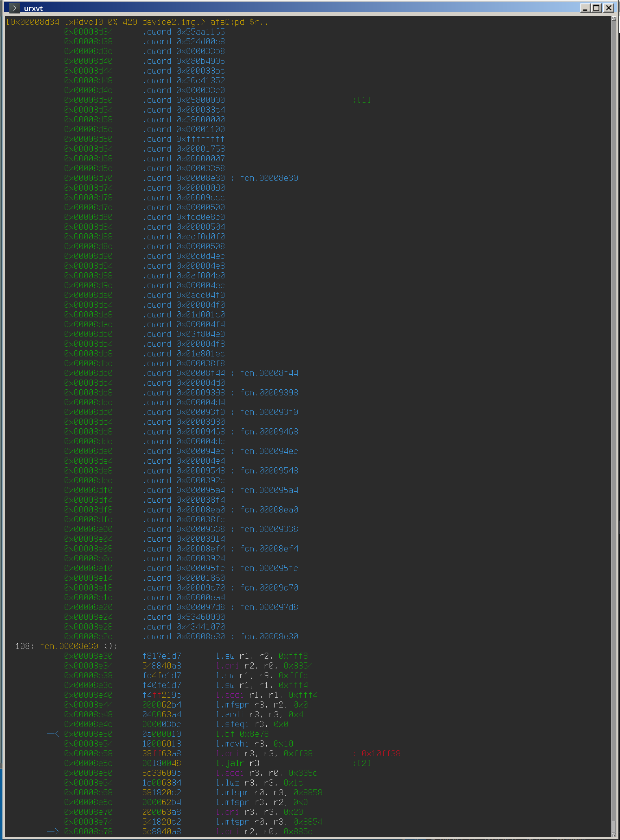The width and height of the screenshot is (620, 840).
Task: Click the value "0x080b4905"
Action: pos(200,61)
